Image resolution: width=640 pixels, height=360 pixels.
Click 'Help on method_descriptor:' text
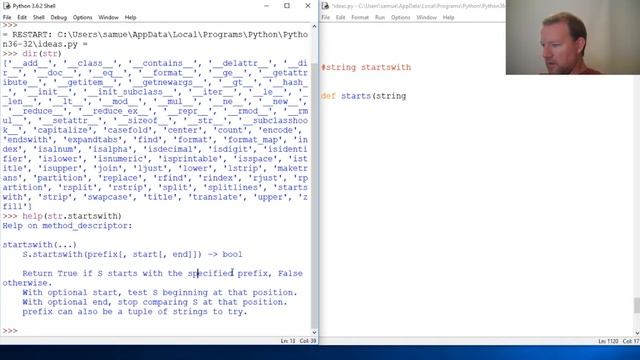coord(67,226)
